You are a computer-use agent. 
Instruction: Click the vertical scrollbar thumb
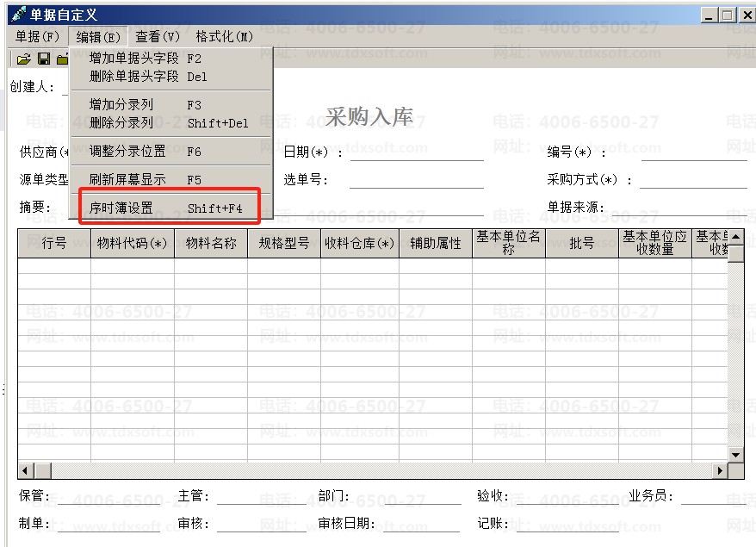[x=735, y=254]
